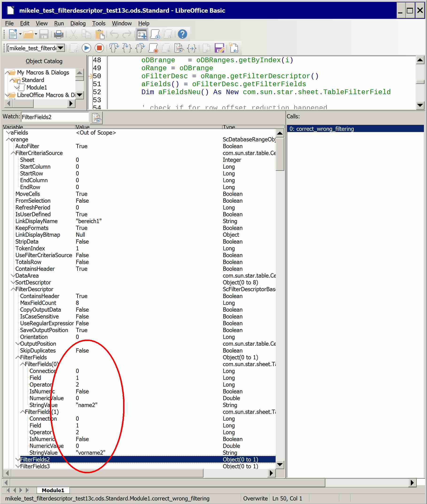Open the Help menu
Image resolution: width=427 pixels, height=504 pixels.
coord(144,23)
